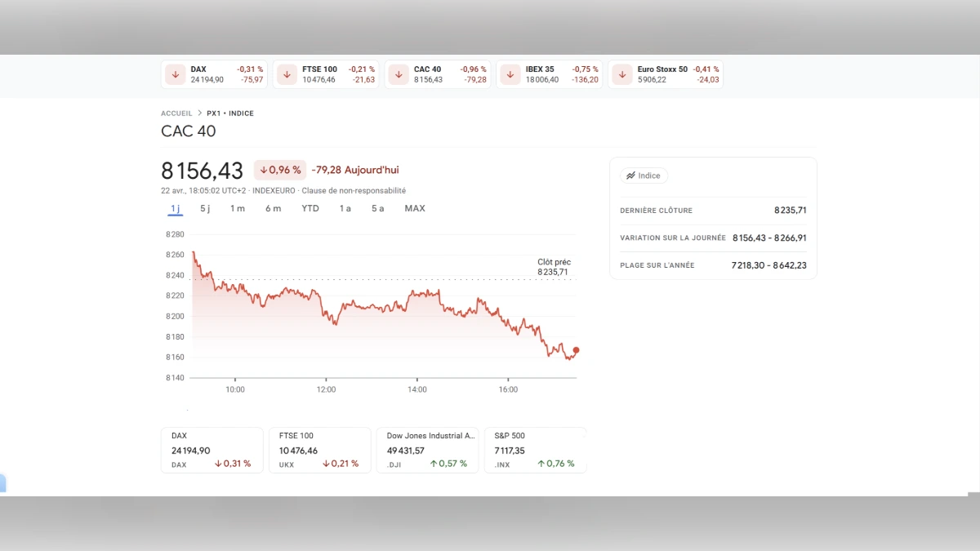Viewport: 980px width, 551px height.
Task: Click the red down-arrow icon on the DAX chip
Action: (x=175, y=74)
